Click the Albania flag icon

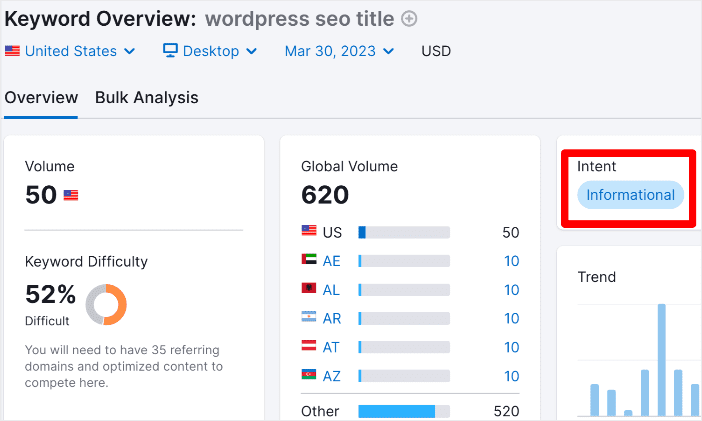coord(309,288)
